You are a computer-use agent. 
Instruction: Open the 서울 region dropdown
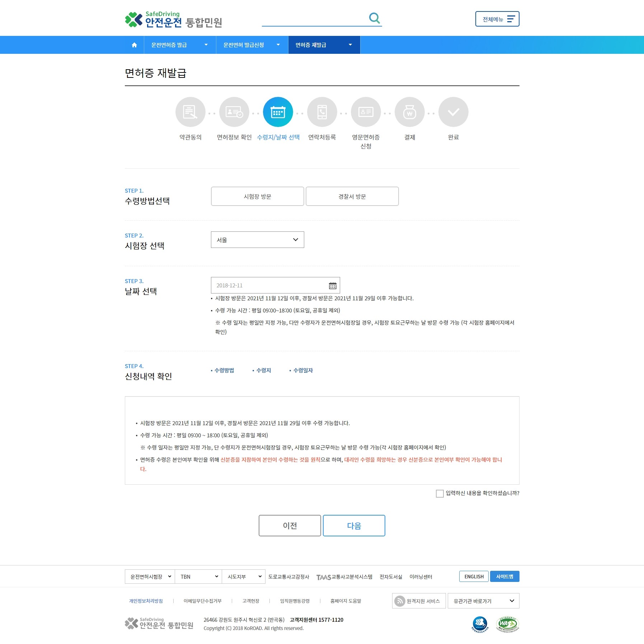pyautogui.click(x=258, y=240)
